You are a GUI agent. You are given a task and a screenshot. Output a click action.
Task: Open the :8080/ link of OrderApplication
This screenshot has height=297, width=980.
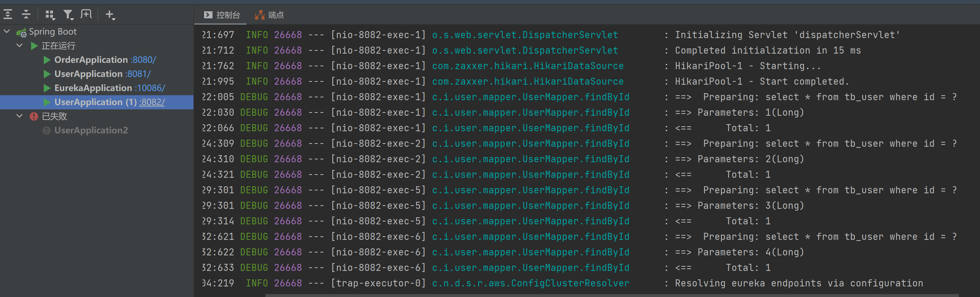coord(143,60)
